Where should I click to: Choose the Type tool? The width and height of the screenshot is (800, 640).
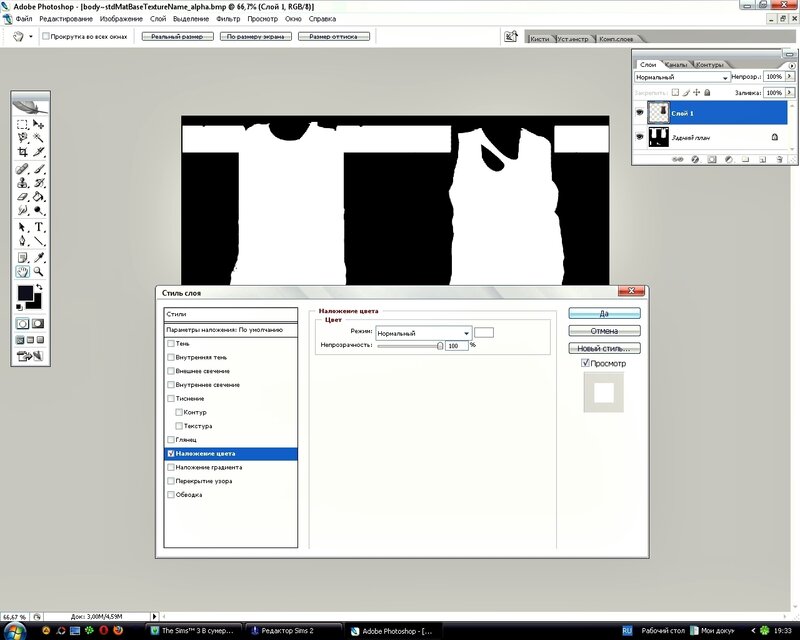click(39, 227)
